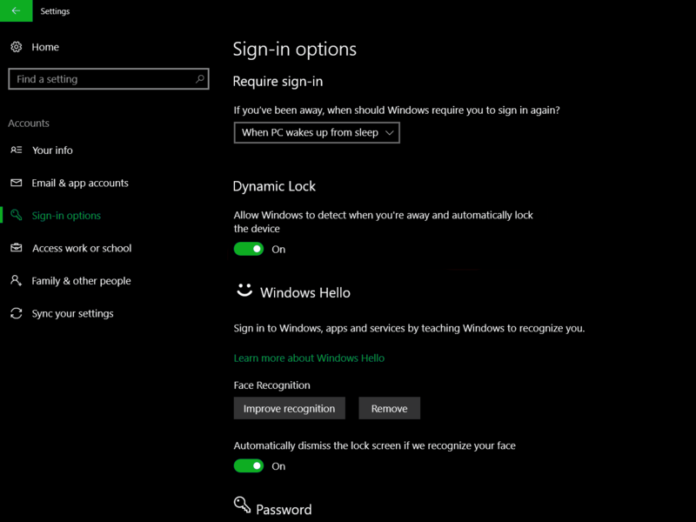Open the 'When PC wakes up from sleep' dropdown
Viewport: 696px width, 522px height.
click(316, 133)
